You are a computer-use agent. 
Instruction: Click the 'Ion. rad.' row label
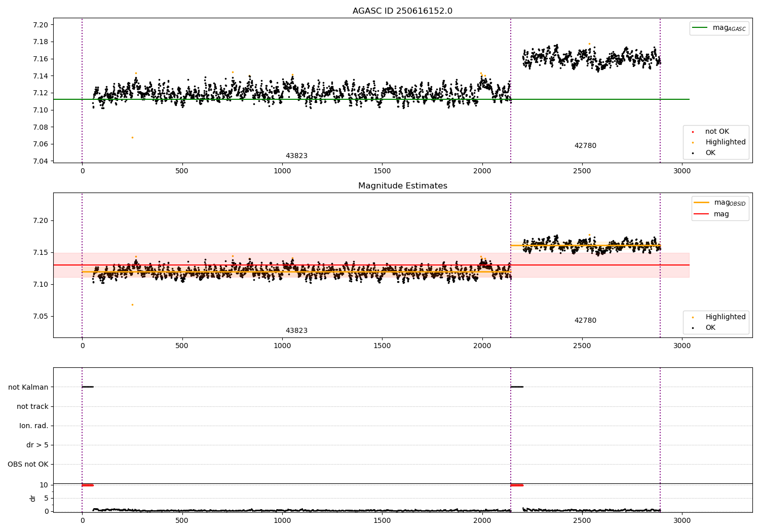[x=34, y=426]
